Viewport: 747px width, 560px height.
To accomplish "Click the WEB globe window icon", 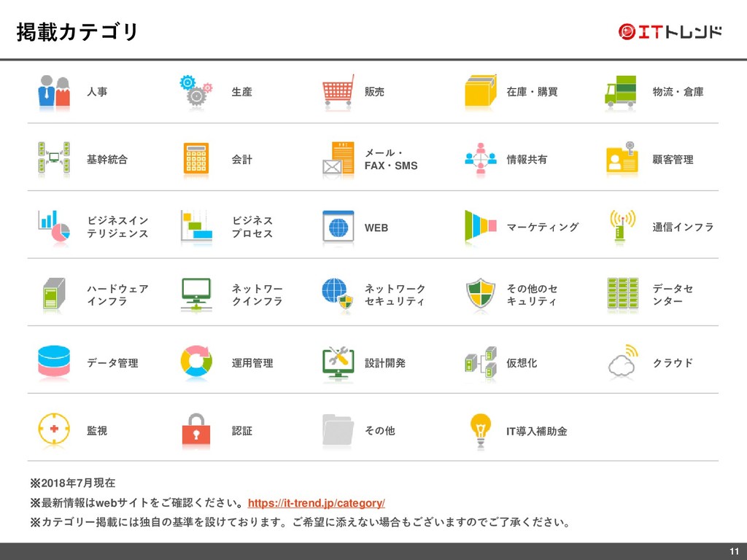I will [338, 226].
